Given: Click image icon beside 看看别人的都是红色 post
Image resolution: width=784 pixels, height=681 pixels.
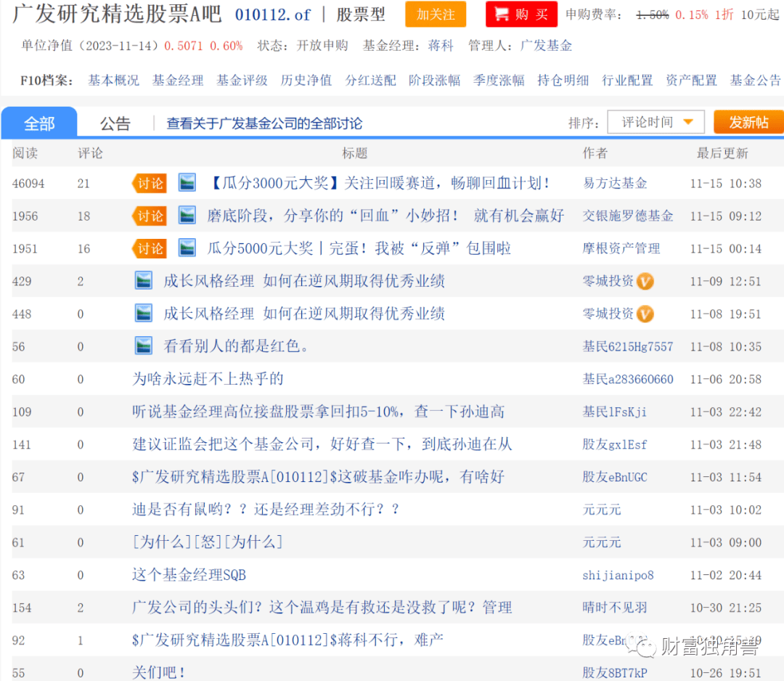Looking at the screenshot, I should (144, 346).
